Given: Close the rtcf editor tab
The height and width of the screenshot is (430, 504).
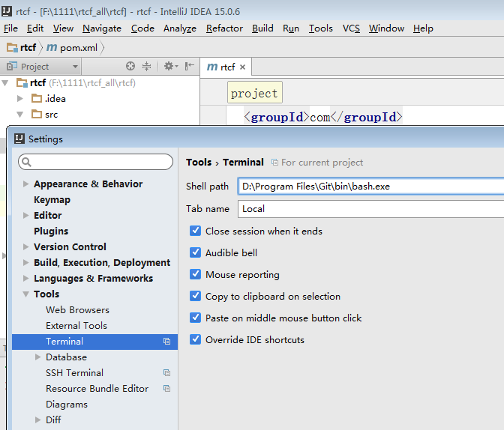Looking at the screenshot, I should (243, 67).
